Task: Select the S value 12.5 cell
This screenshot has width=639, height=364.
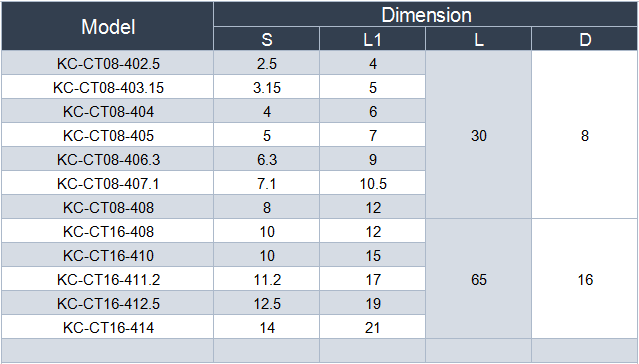Action: point(267,303)
